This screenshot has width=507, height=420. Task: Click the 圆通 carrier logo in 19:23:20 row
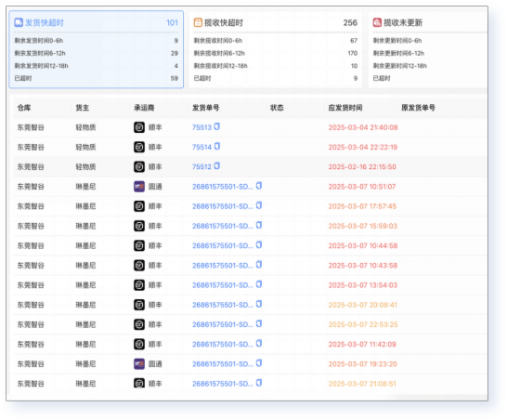pos(139,363)
